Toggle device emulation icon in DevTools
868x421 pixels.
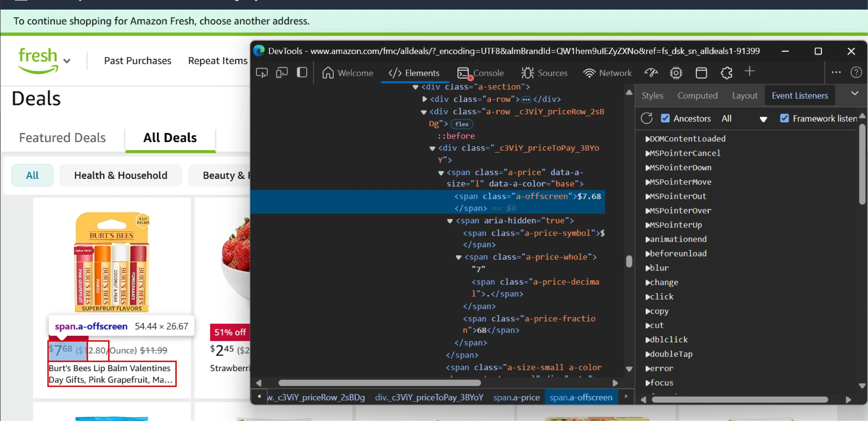[282, 73]
